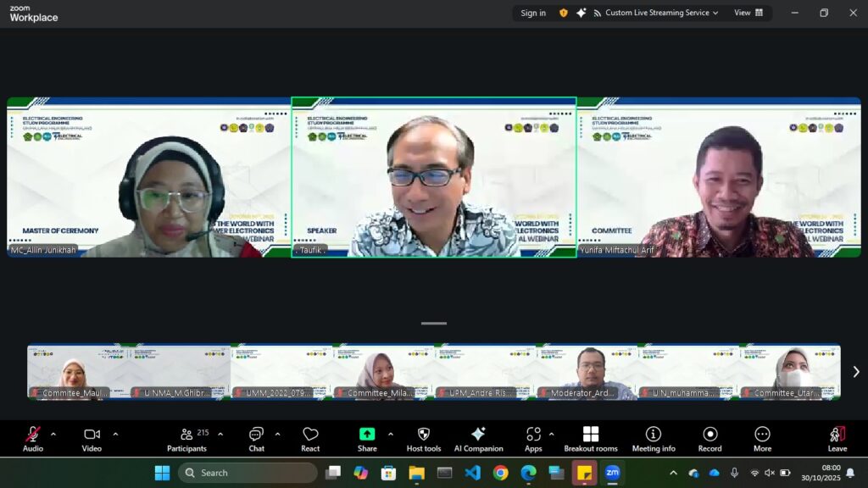
Task: Open the More options menu
Action: (762, 438)
